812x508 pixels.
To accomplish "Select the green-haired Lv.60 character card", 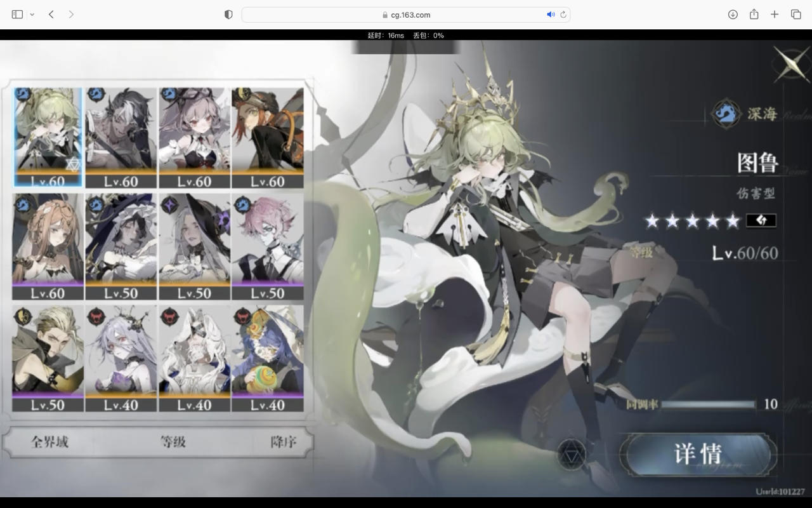I will pos(48,137).
